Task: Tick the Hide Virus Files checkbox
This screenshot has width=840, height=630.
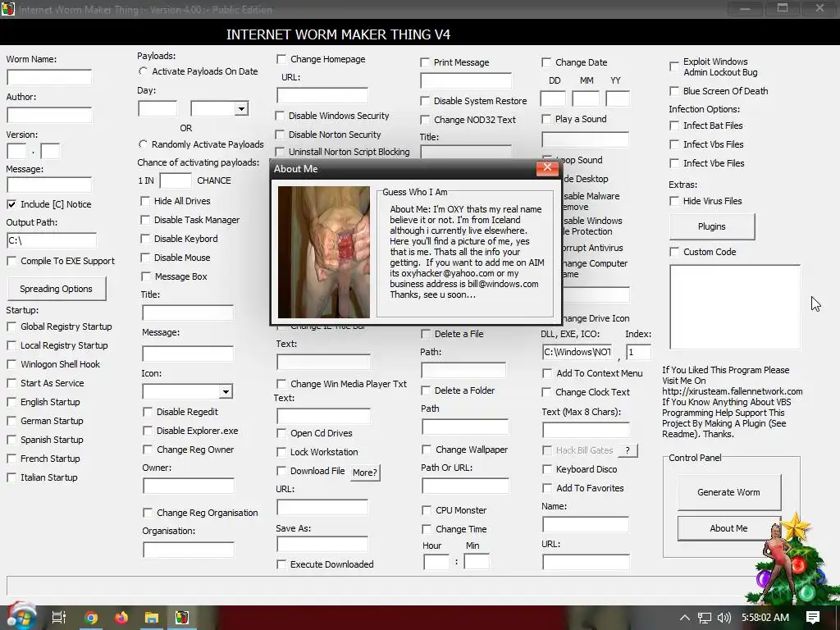Action: pyautogui.click(x=674, y=201)
